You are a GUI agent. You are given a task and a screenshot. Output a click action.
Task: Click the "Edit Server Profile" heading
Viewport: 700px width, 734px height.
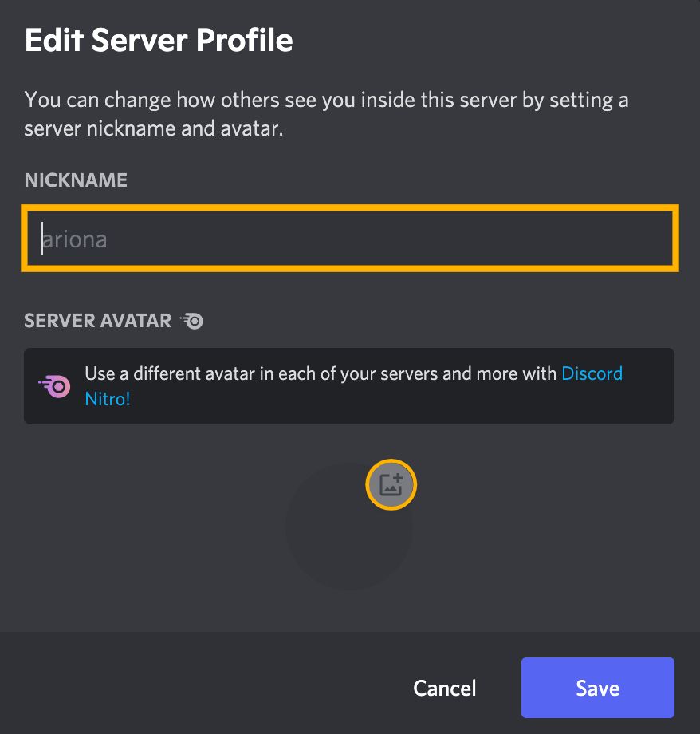pos(159,40)
